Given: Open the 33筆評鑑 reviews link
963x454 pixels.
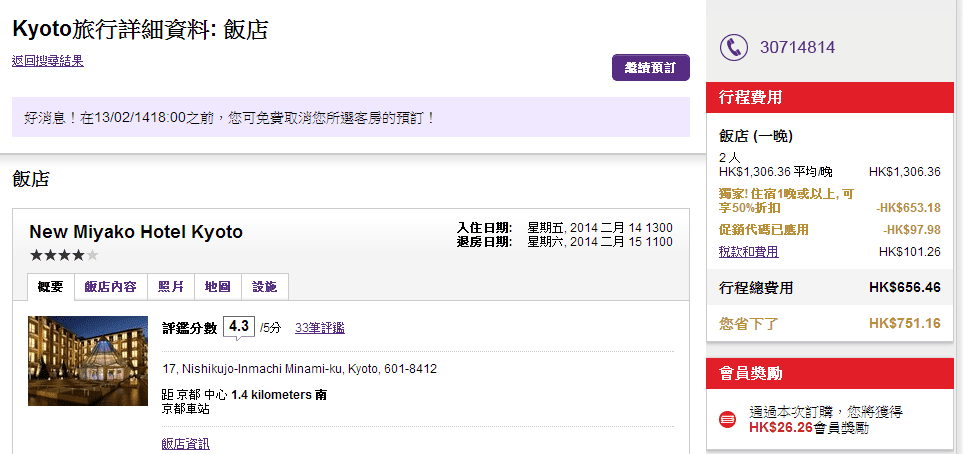Looking at the screenshot, I should point(319,328).
